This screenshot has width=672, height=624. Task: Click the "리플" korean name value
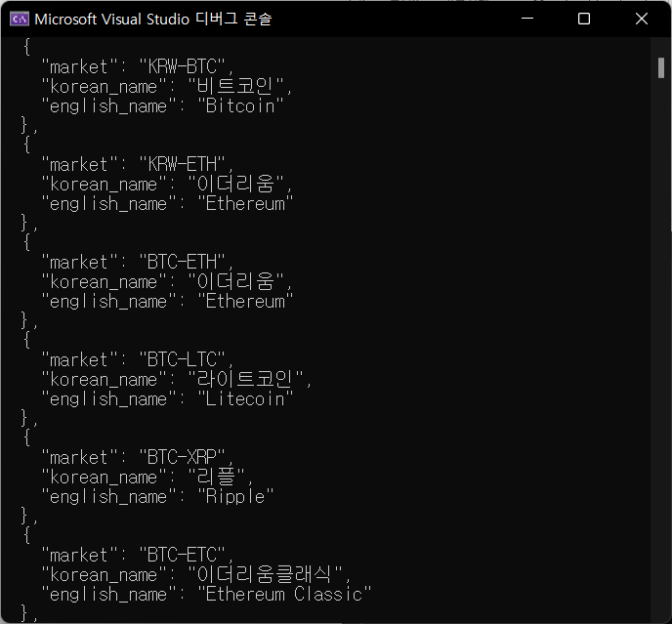point(216,477)
